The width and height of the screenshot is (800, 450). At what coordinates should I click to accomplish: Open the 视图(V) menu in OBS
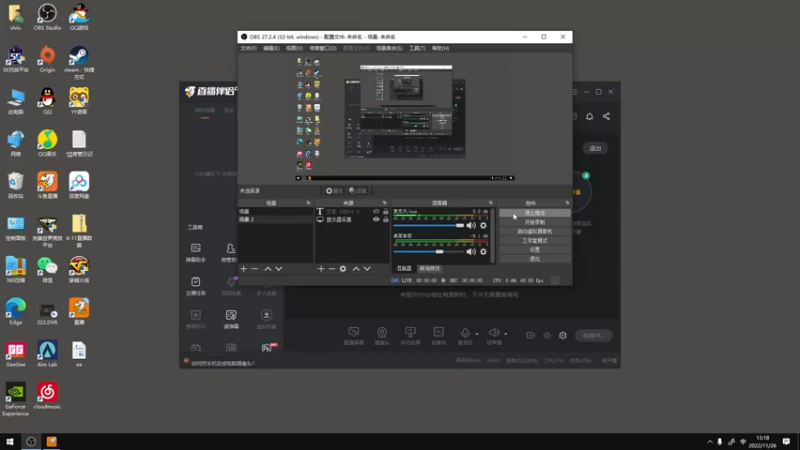coord(294,48)
